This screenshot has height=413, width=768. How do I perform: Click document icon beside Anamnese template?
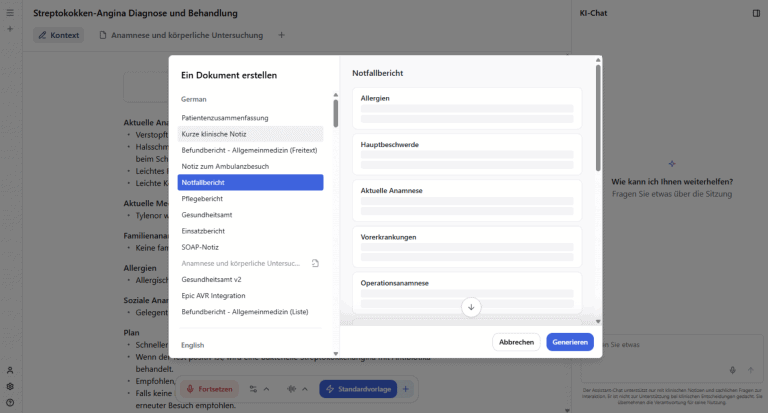click(315, 263)
